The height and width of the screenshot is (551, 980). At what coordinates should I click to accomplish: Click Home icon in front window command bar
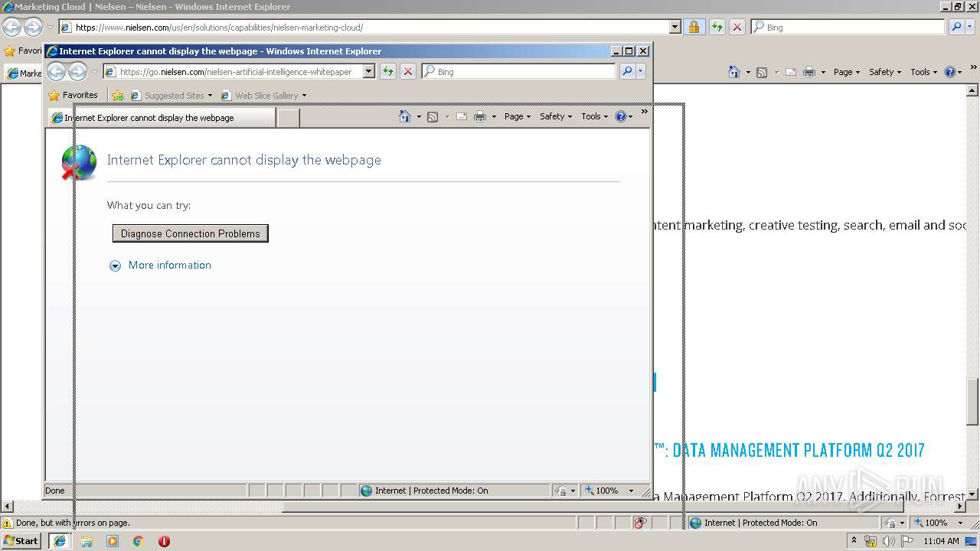(405, 116)
